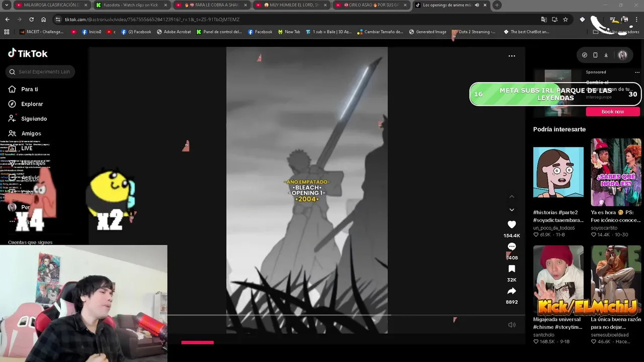Open Adobe Acrobat bookmark
Viewport: 644px width, 362px height.
[x=174, y=32]
